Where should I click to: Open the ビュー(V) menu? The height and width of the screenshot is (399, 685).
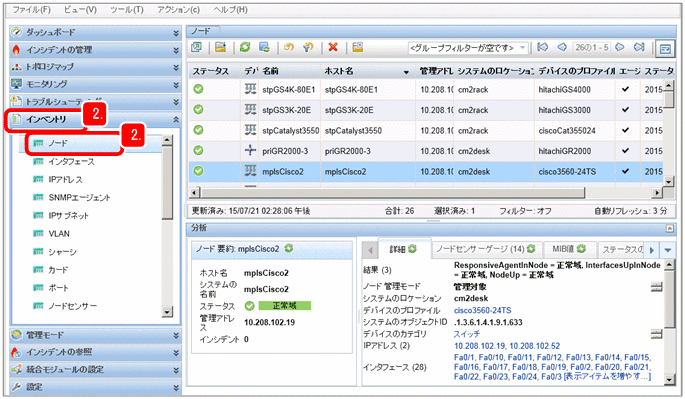pyautogui.click(x=80, y=9)
